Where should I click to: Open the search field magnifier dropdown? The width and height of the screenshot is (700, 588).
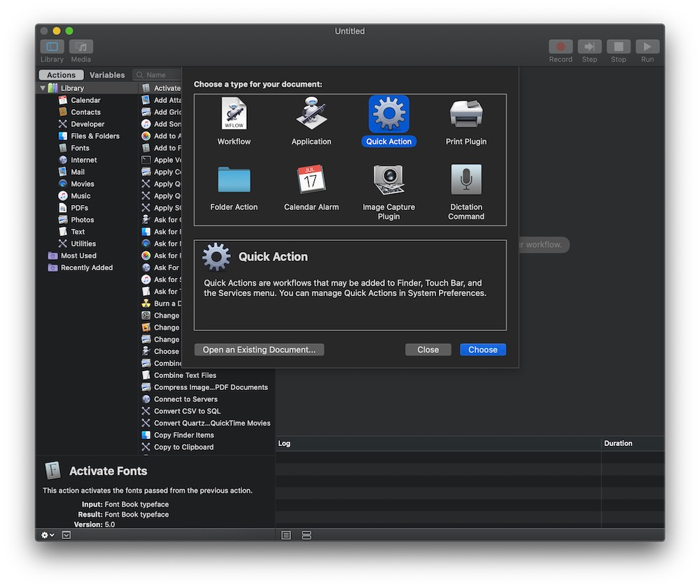click(x=140, y=75)
